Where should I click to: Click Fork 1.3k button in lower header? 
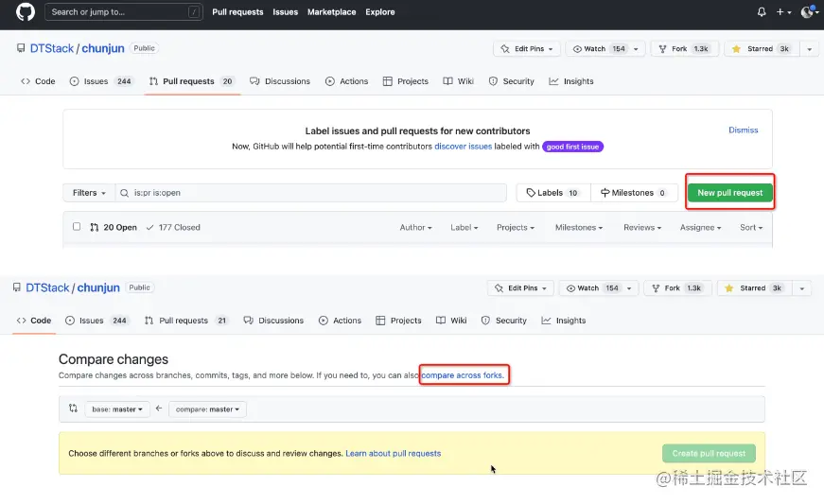point(676,288)
